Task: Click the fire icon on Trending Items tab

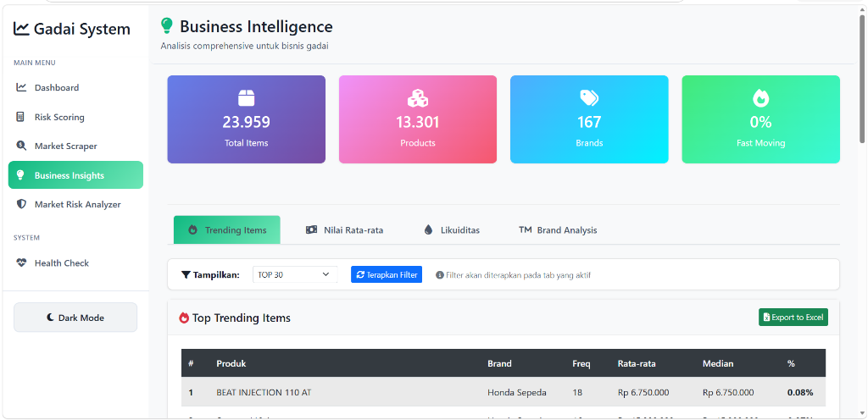Action: [192, 229]
